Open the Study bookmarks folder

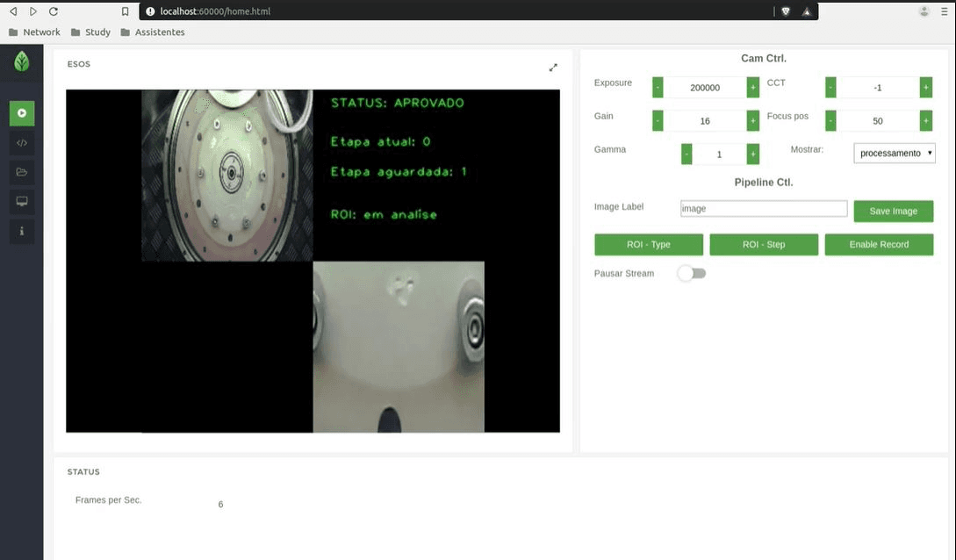[90, 32]
